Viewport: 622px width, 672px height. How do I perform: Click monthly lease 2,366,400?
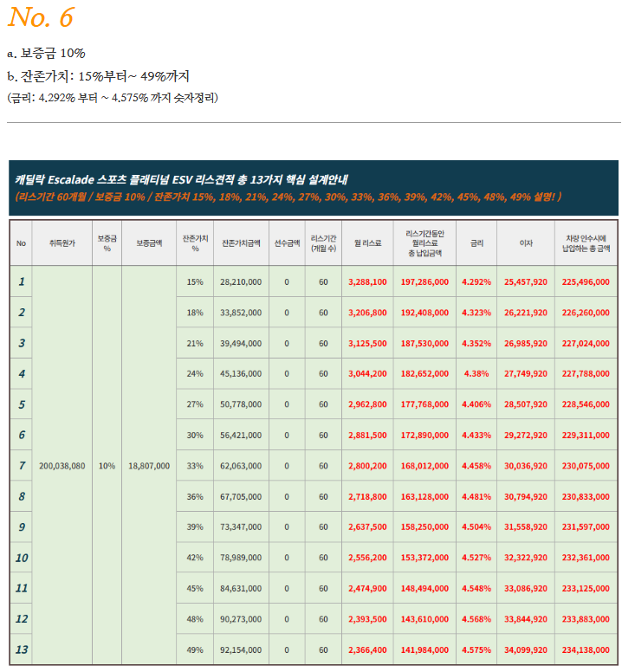[x=367, y=650]
